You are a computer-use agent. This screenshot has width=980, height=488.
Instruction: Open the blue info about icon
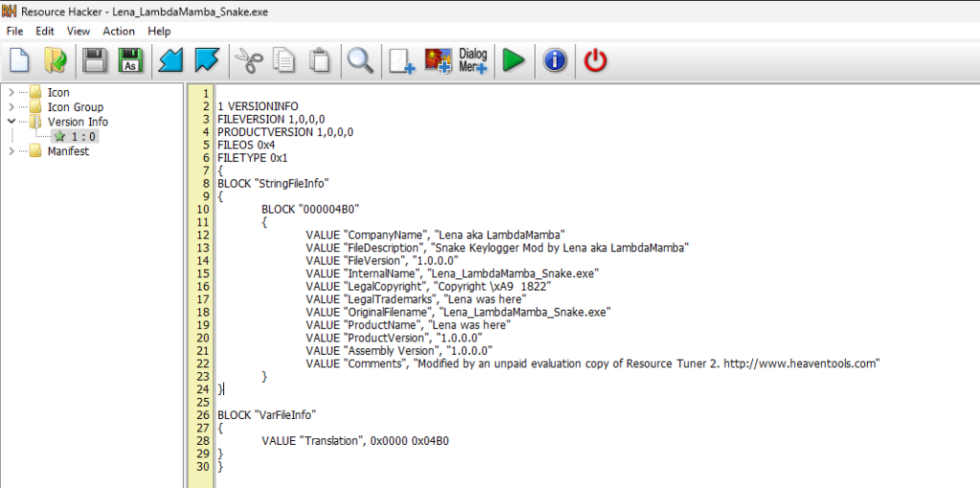point(554,60)
